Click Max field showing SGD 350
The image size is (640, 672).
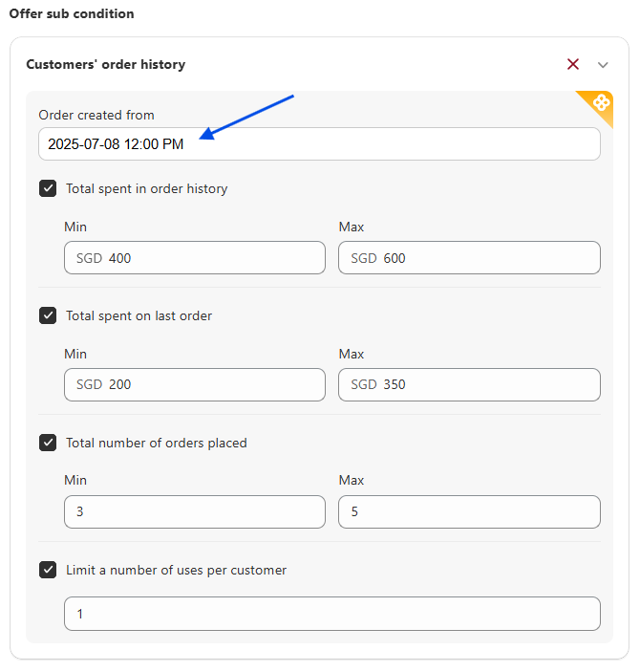469,385
